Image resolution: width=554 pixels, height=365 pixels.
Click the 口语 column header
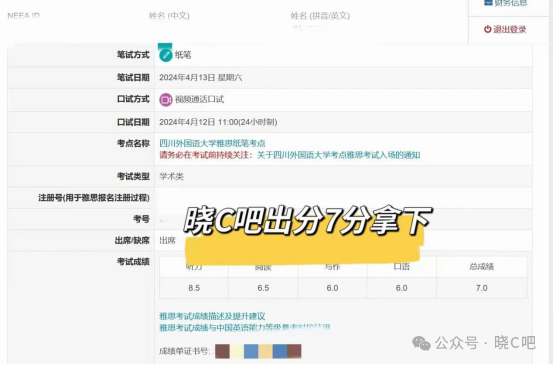402,267
